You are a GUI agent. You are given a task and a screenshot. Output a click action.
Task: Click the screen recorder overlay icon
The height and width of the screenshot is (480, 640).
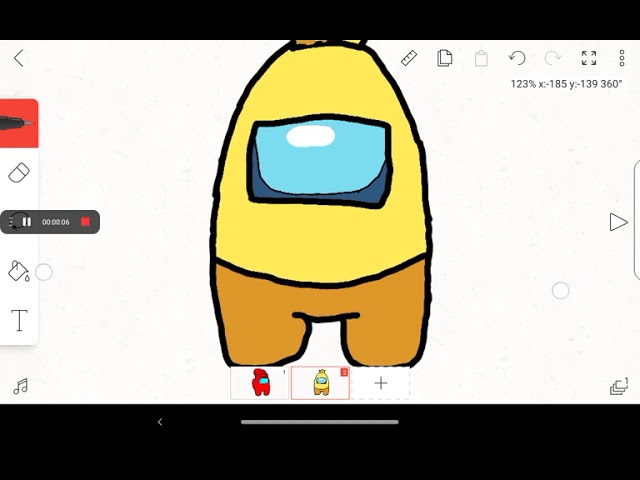[x=14, y=222]
